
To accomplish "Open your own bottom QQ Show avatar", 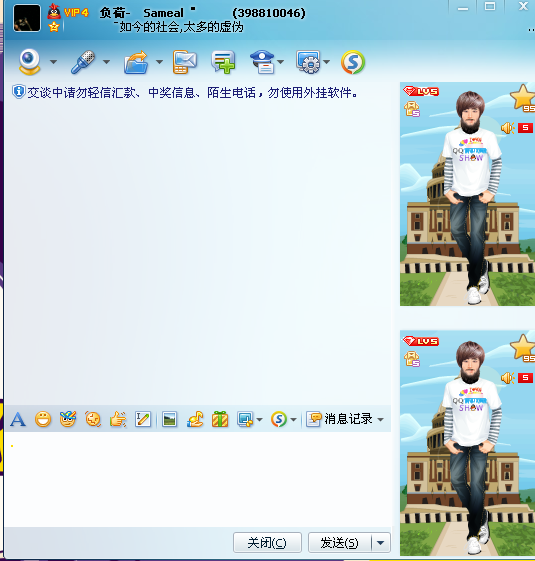I will click(x=467, y=443).
